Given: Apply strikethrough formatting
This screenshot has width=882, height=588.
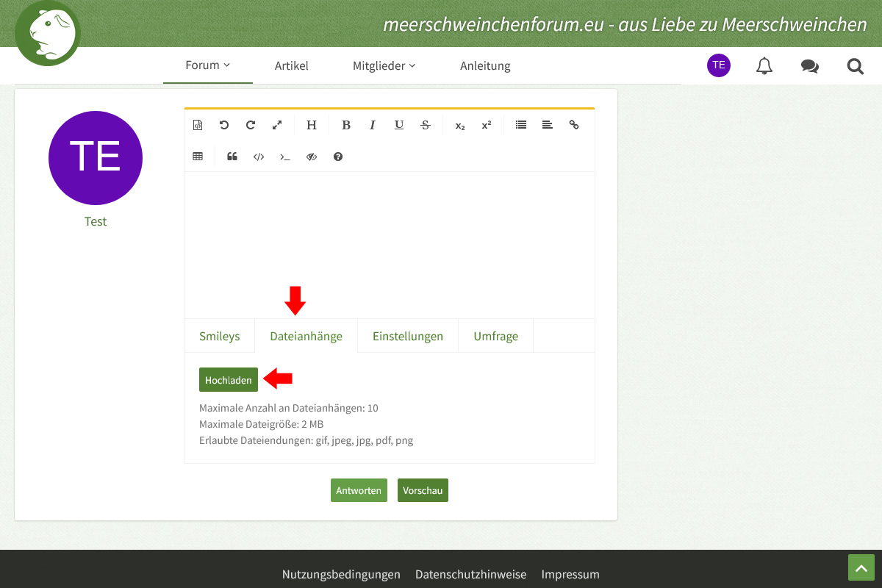Looking at the screenshot, I should tap(426, 125).
